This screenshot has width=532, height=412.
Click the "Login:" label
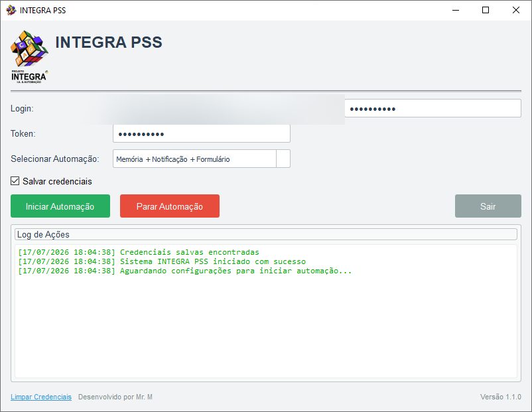pos(22,109)
